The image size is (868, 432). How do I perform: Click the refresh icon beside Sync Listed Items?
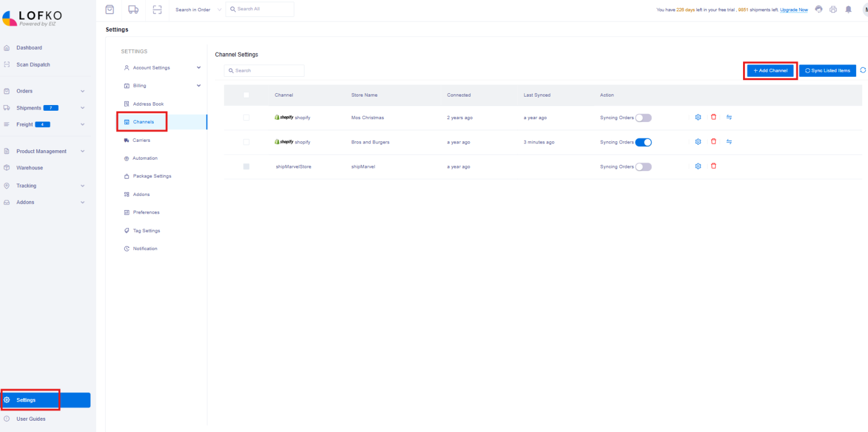point(863,70)
